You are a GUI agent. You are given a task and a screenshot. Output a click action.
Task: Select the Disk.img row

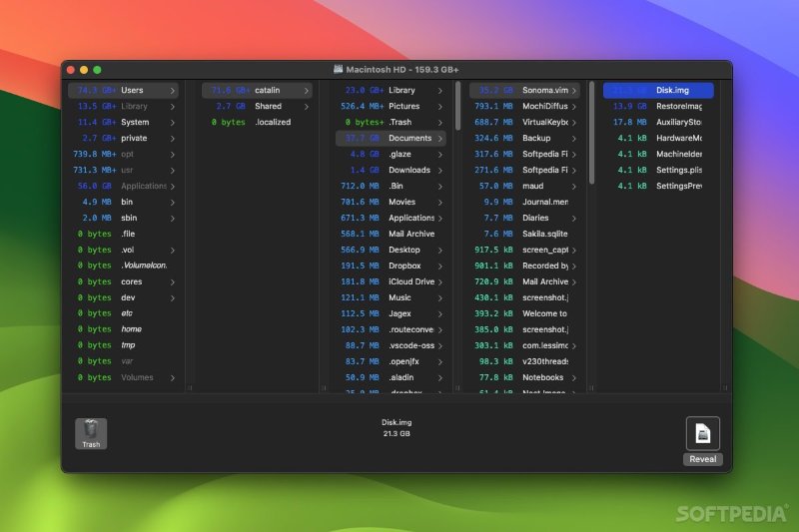[658, 90]
